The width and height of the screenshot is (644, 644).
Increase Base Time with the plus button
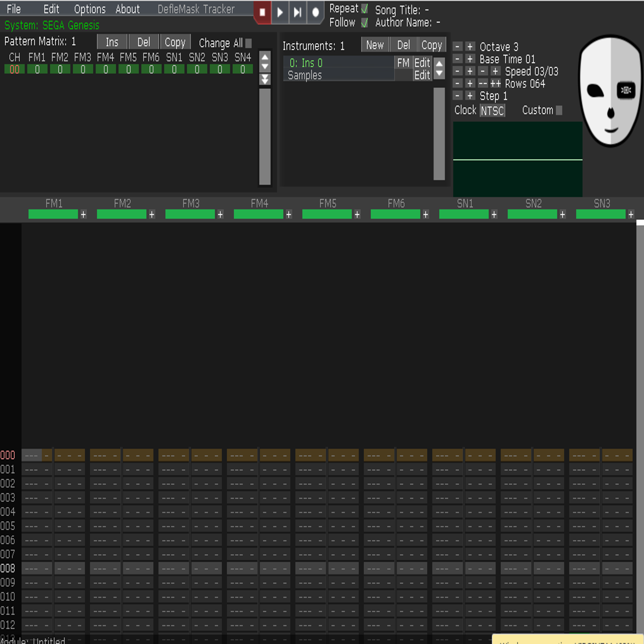coord(470,59)
